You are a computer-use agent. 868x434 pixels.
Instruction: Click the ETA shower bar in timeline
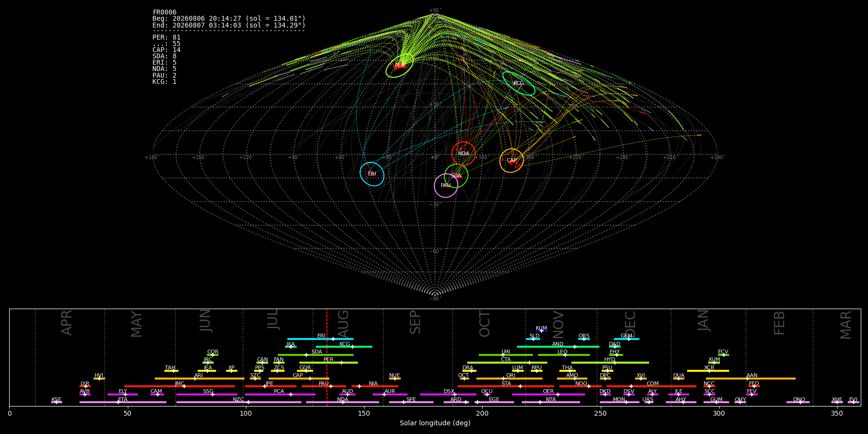[123, 402]
